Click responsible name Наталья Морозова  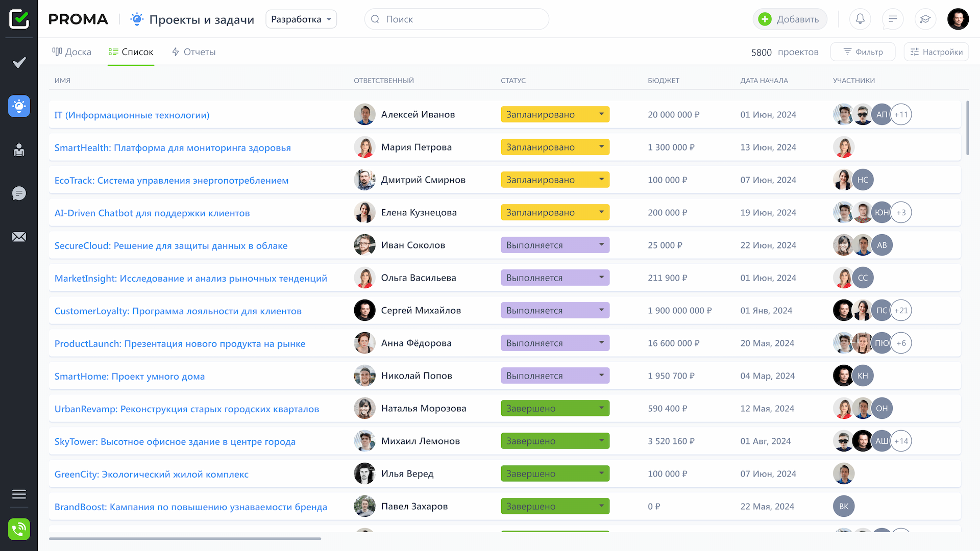pyautogui.click(x=424, y=408)
